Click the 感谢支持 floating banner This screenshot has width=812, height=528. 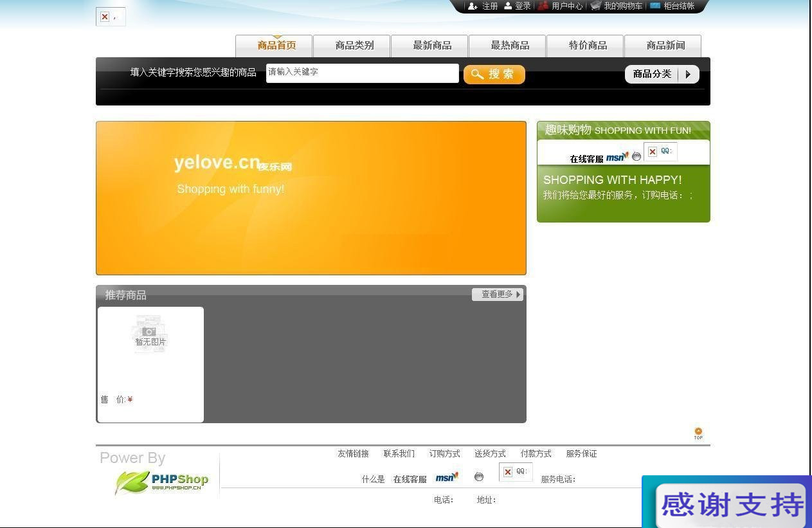(727, 502)
